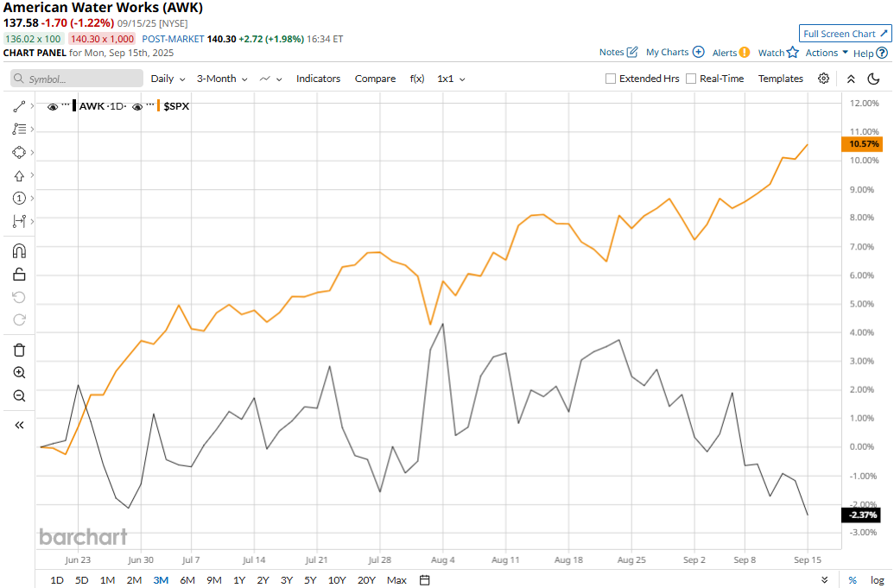
Task: Click the black AWK color swatch
Action: coord(74,106)
